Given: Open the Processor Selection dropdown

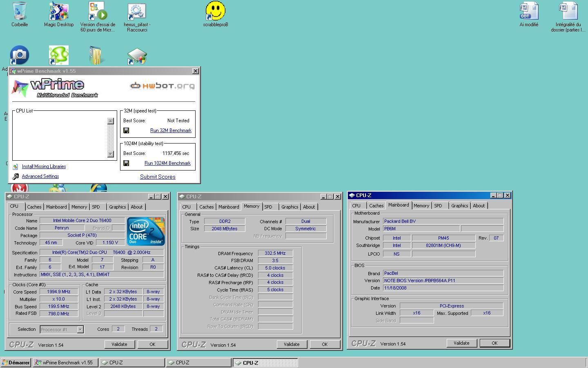Looking at the screenshot, I should [62, 330].
